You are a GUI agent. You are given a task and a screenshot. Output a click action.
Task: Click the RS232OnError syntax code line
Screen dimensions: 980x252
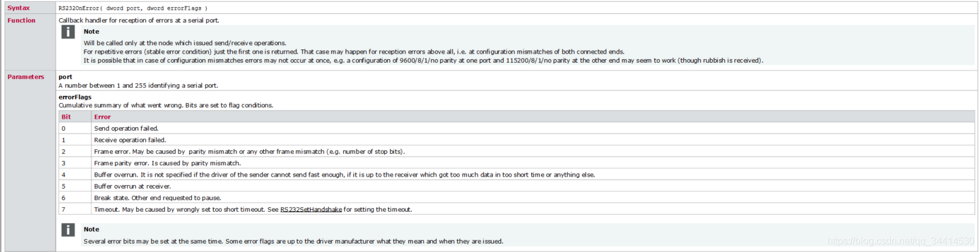[x=133, y=8]
